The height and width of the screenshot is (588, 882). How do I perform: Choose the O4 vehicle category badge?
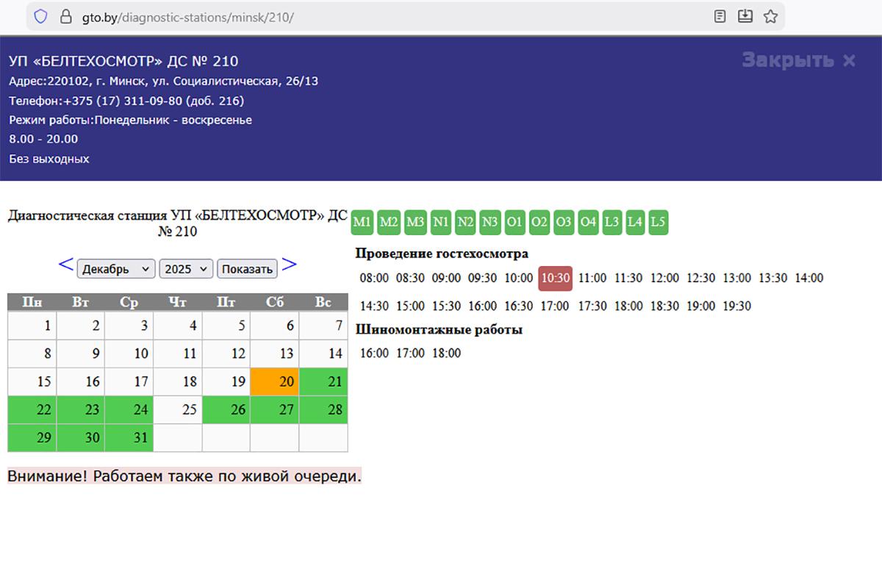pos(588,222)
